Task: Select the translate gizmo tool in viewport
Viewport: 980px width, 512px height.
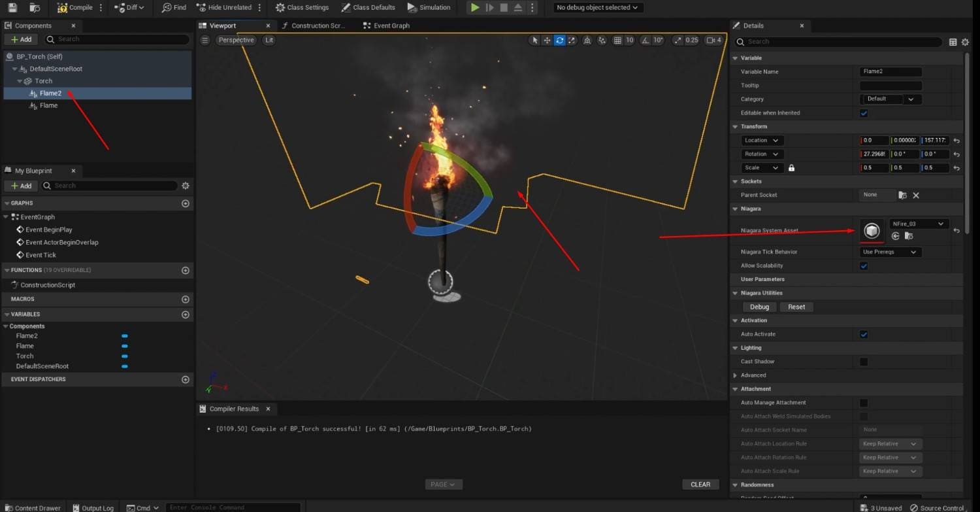Action: (547, 40)
